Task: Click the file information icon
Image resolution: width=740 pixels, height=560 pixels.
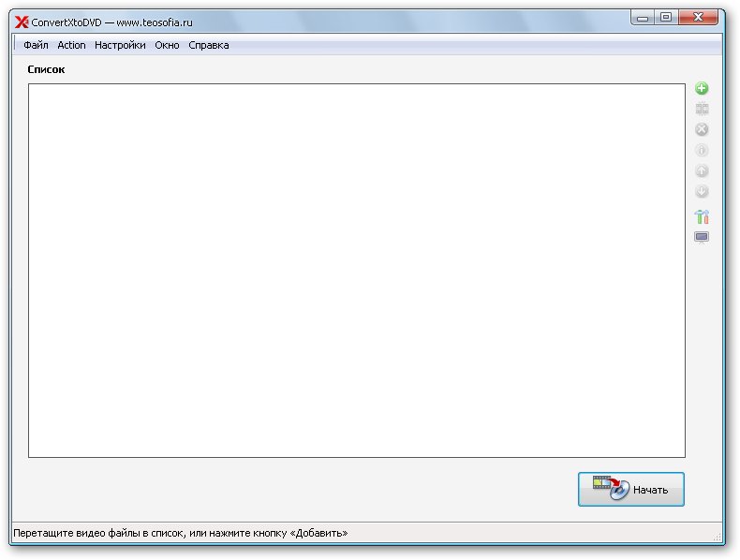Action: pos(702,150)
